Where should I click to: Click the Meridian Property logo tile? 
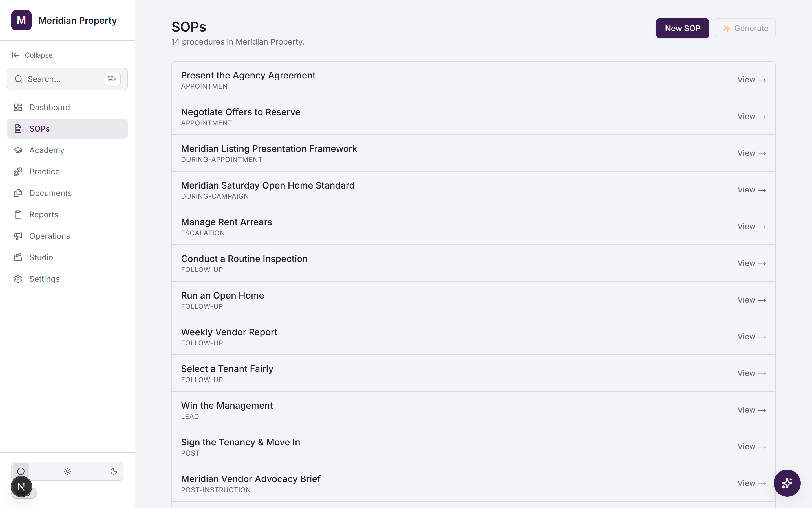pos(21,20)
